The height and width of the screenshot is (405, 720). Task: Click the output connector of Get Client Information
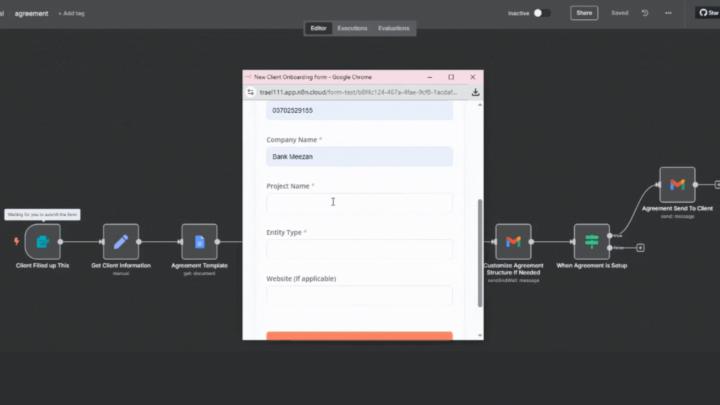[139, 242]
